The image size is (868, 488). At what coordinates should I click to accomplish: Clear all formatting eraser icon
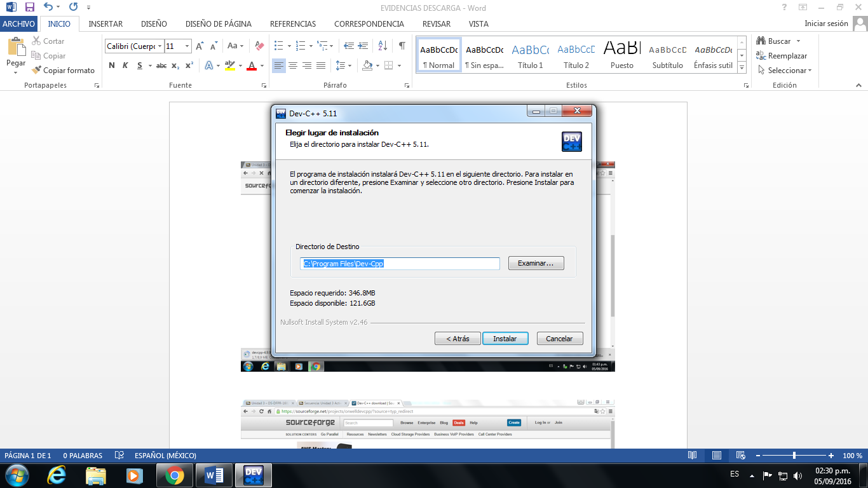click(259, 46)
